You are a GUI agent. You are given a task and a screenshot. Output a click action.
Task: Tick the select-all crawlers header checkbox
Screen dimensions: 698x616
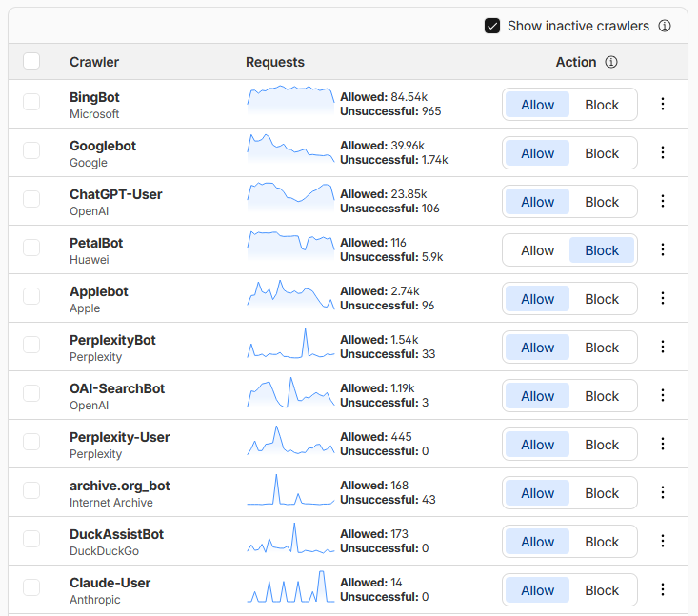(31, 62)
